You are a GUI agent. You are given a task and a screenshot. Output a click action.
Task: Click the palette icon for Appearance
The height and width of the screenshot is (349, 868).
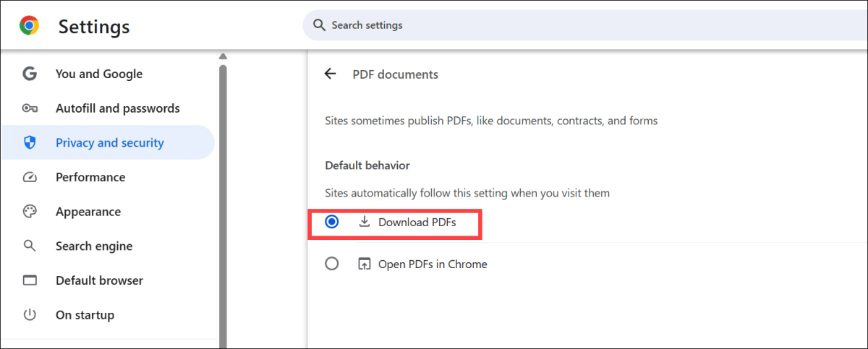click(x=30, y=212)
